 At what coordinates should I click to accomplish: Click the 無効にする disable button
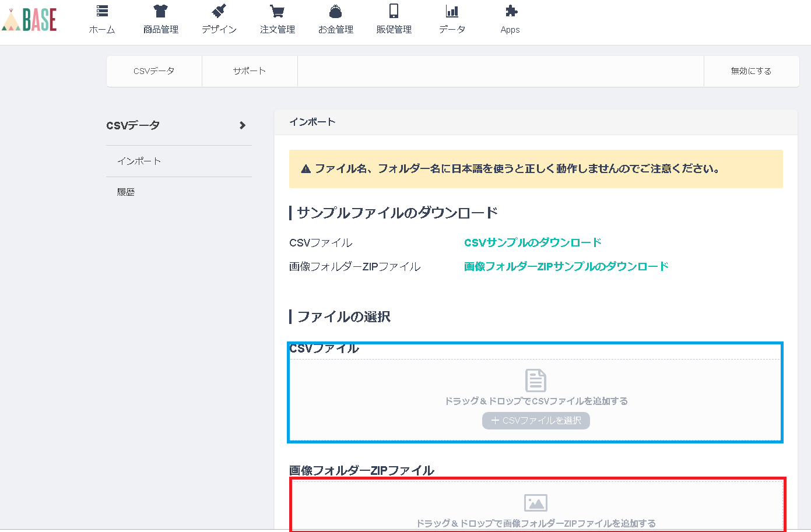pyautogui.click(x=751, y=71)
